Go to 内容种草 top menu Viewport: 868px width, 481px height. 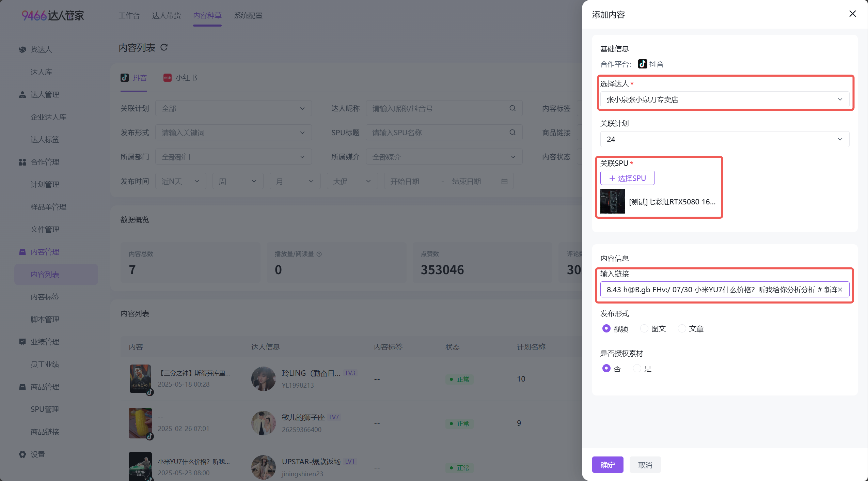(x=207, y=16)
